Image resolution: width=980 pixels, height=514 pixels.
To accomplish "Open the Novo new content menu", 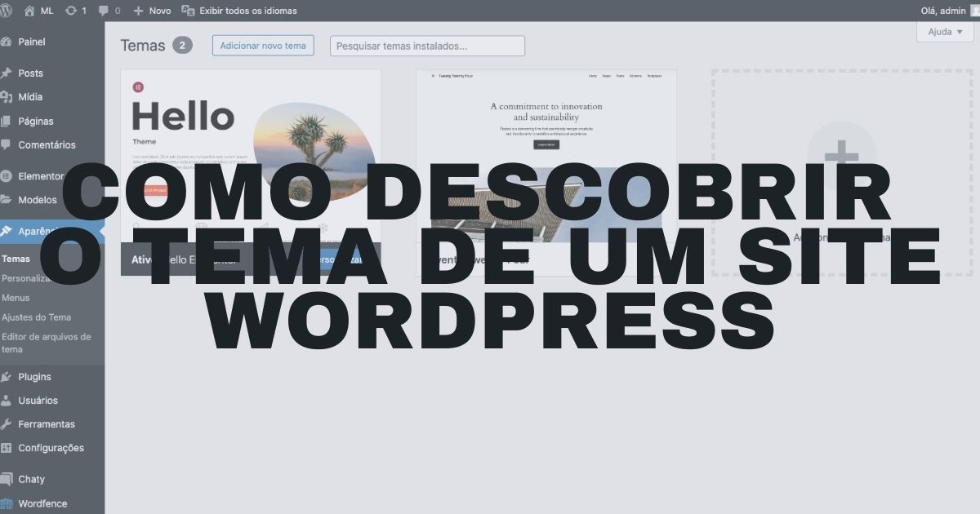I will click(152, 11).
